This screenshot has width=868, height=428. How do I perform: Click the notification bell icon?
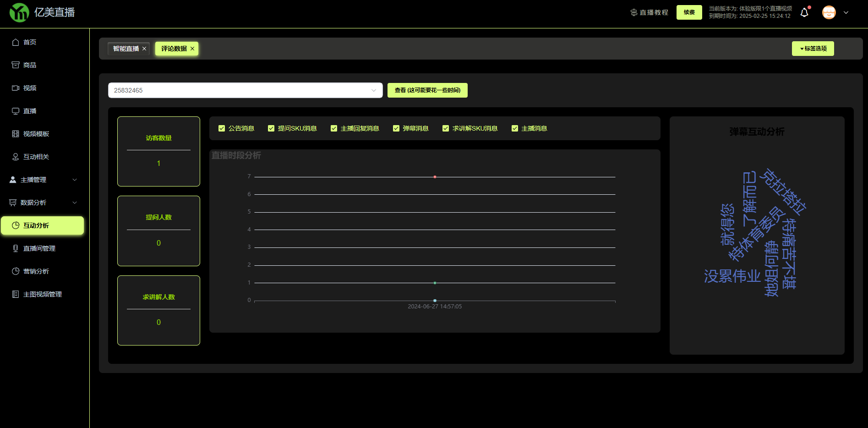click(804, 13)
